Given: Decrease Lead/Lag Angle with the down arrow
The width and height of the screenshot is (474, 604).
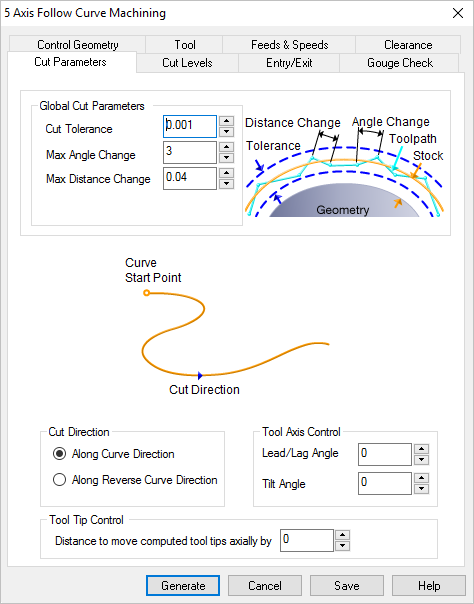Looking at the screenshot, I should coord(422,460).
